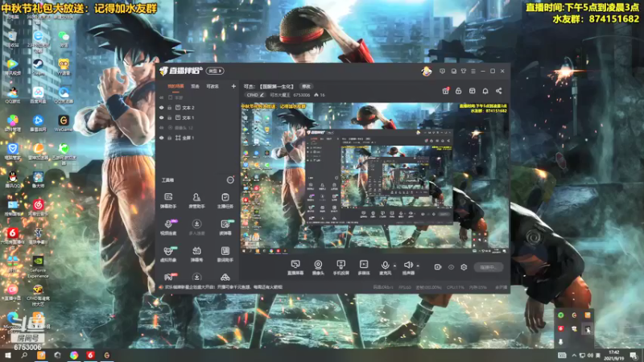644x362 pixels.
Task: Click the 直播中 streaming button
Action: click(489, 267)
